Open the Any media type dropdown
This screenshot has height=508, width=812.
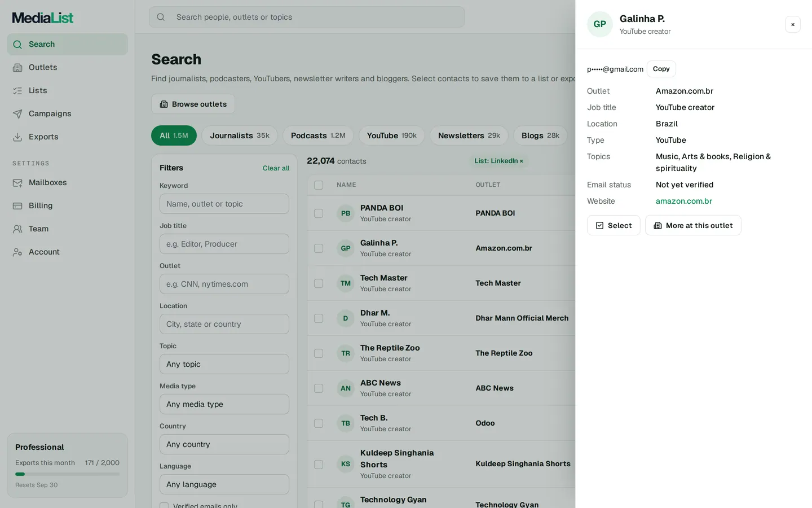[224, 404]
